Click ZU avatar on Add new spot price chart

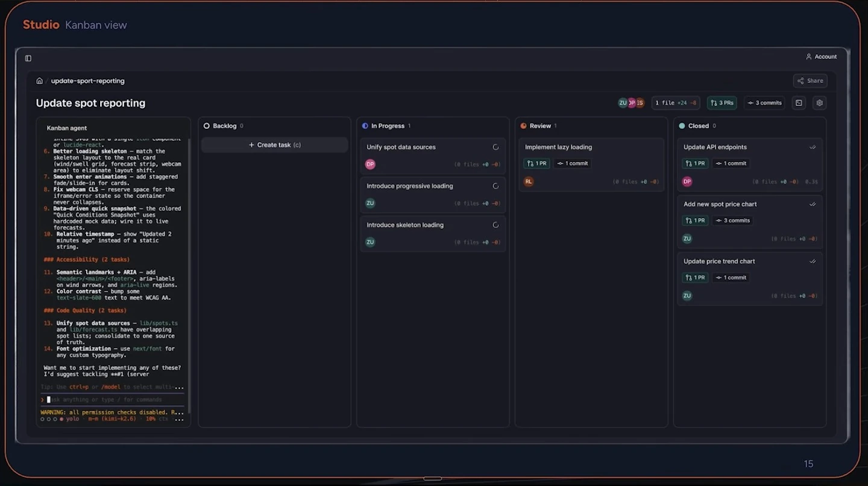click(687, 238)
